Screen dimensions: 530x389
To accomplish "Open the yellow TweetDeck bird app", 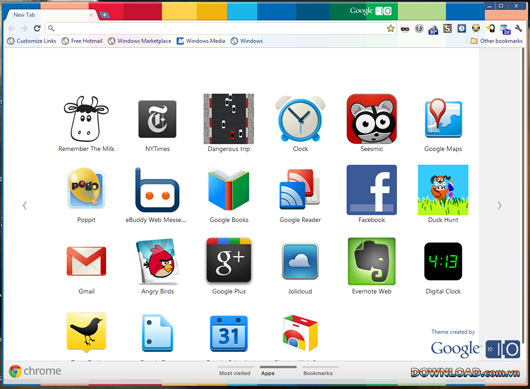I will (86, 332).
